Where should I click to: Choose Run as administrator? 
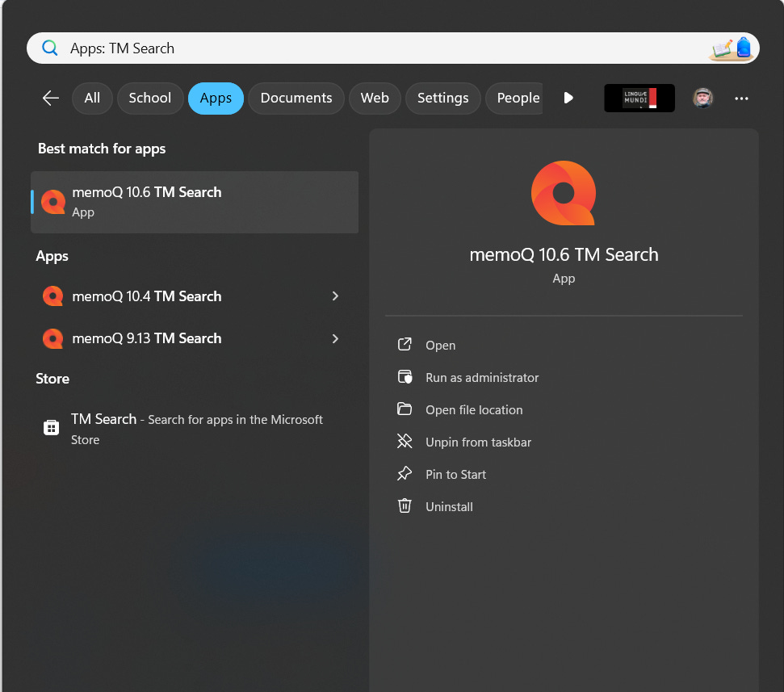[482, 378]
